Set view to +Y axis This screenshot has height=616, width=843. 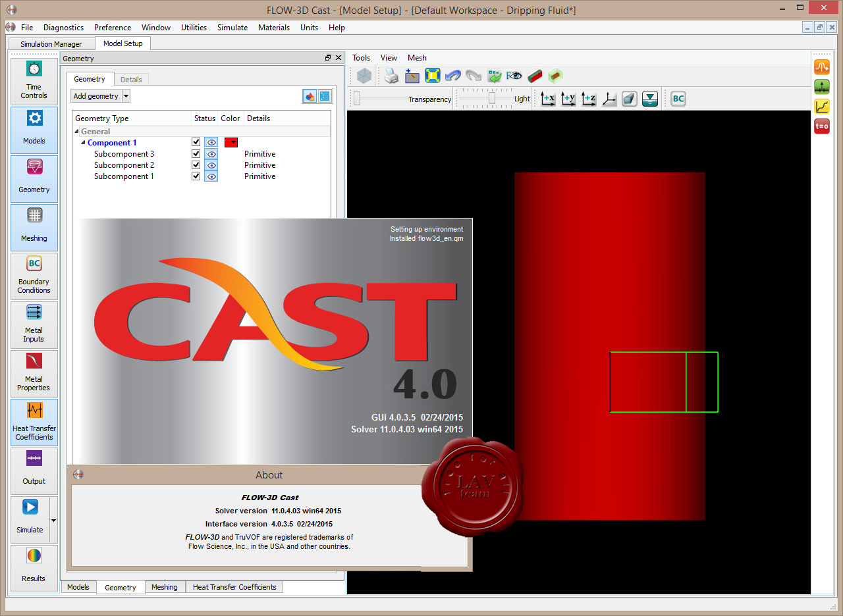coord(568,99)
